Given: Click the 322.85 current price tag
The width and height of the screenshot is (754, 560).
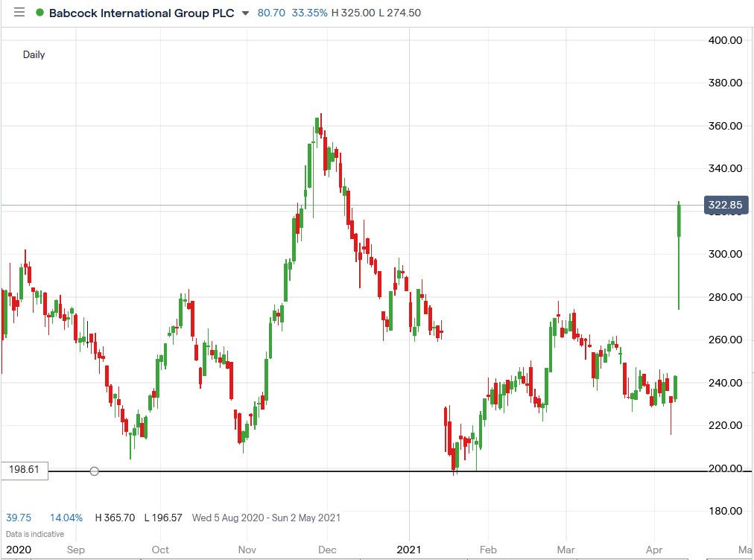Looking at the screenshot, I should [x=724, y=205].
